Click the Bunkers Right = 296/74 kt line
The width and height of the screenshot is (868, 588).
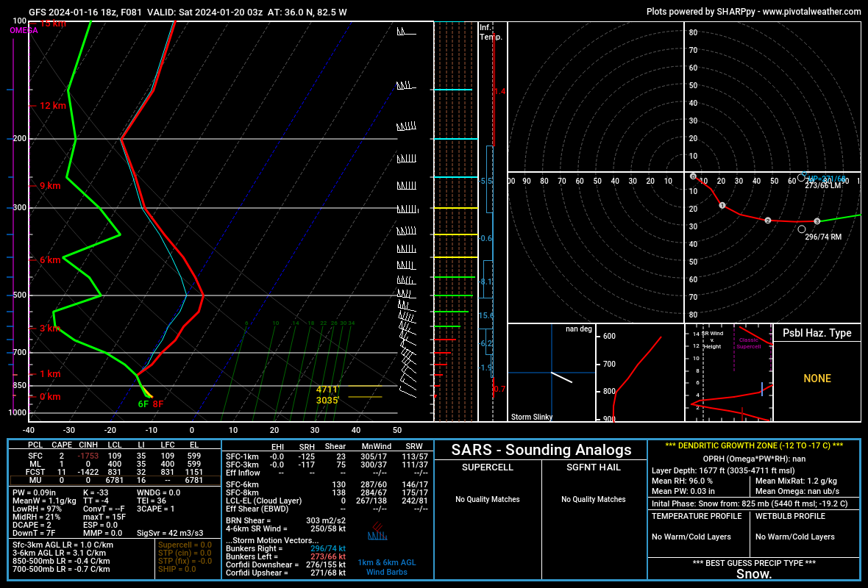285,549
